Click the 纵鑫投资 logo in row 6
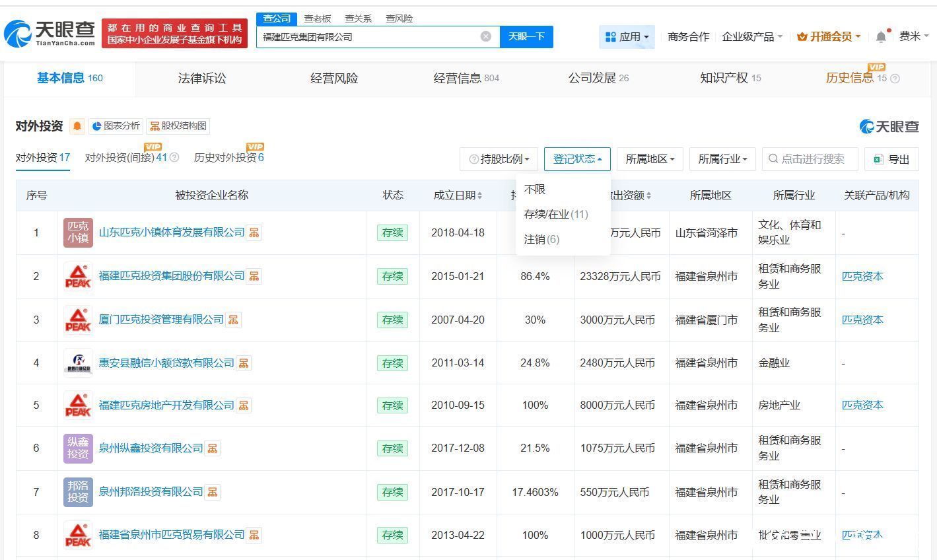The width and height of the screenshot is (937, 560). [x=78, y=448]
